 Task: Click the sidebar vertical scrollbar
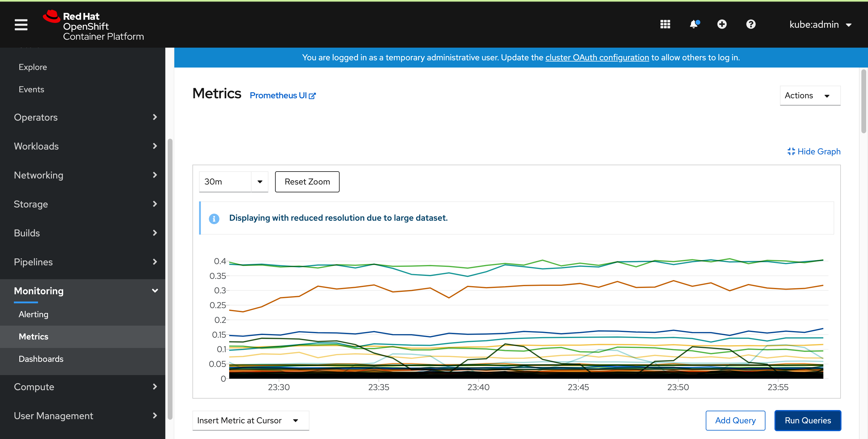(x=170, y=279)
